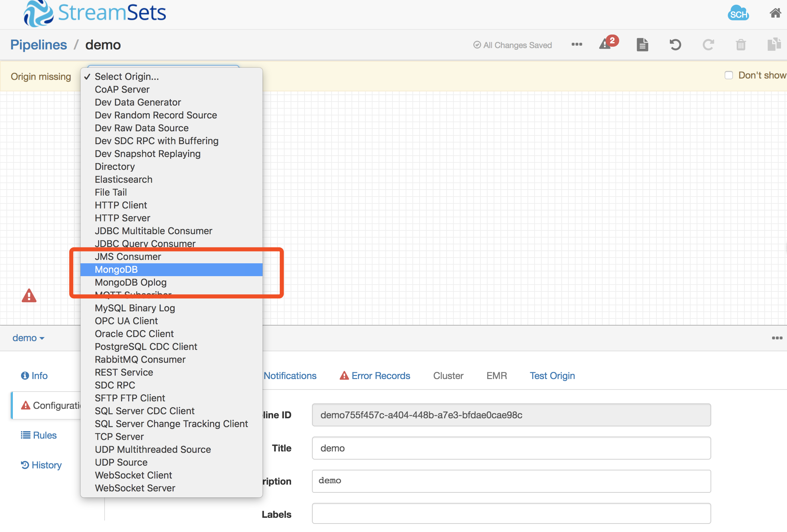Choose Dev SDC RPC with Buffering
The image size is (787, 532).
click(x=171, y=141)
